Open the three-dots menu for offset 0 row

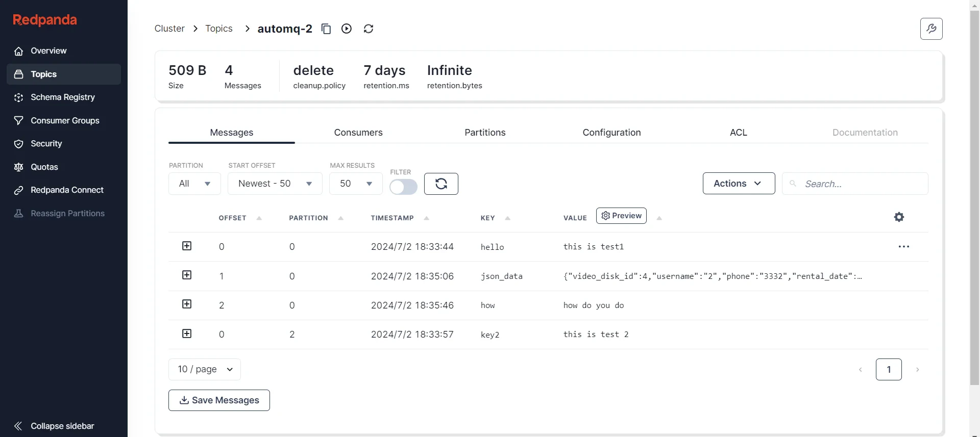(903, 247)
